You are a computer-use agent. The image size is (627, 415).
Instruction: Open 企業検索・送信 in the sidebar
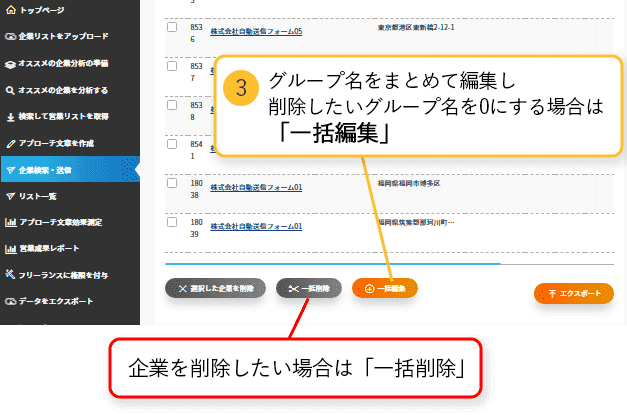point(70,170)
